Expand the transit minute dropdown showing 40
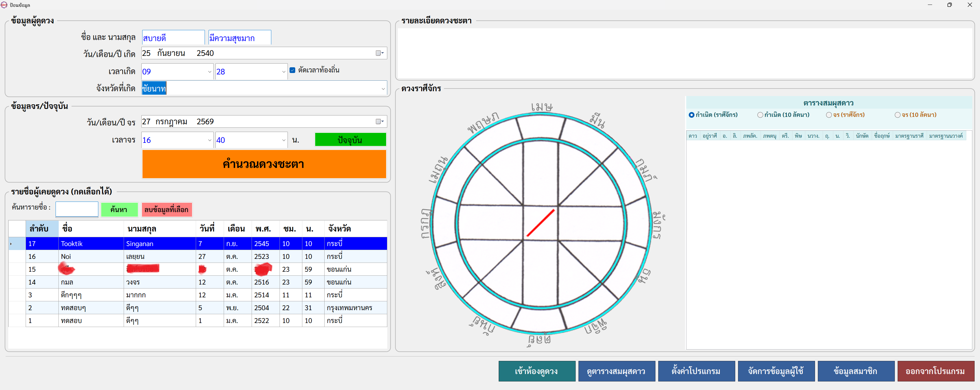 [x=284, y=140]
